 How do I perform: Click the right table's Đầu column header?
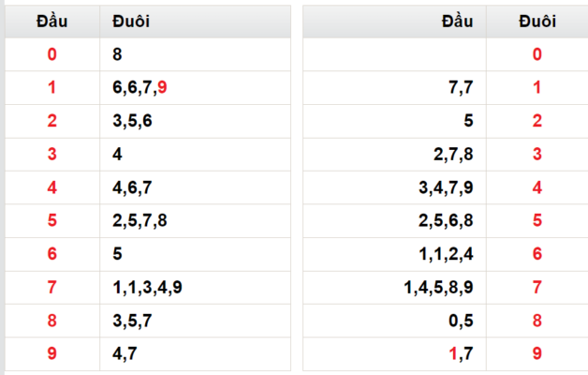[x=394, y=22]
